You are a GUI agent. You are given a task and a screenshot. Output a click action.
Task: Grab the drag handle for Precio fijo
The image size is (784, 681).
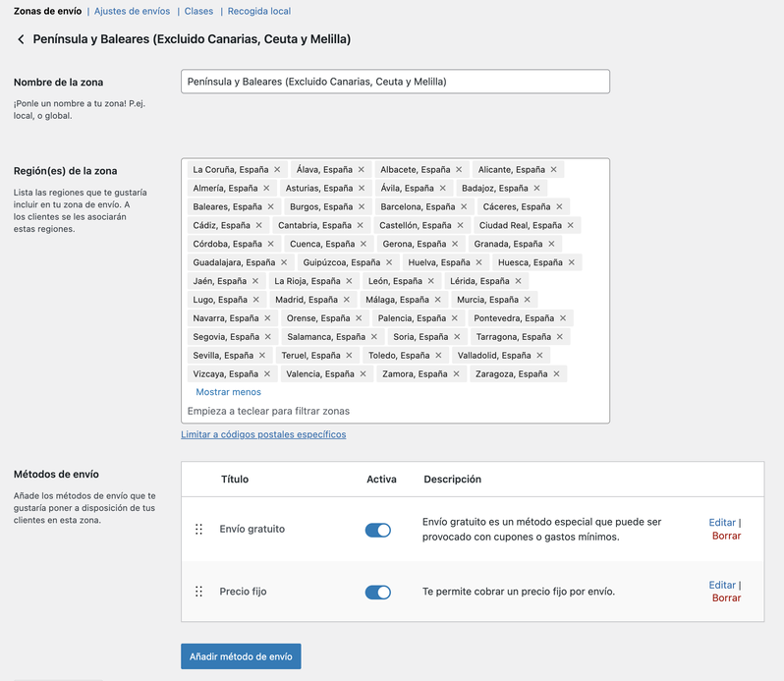(x=198, y=592)
